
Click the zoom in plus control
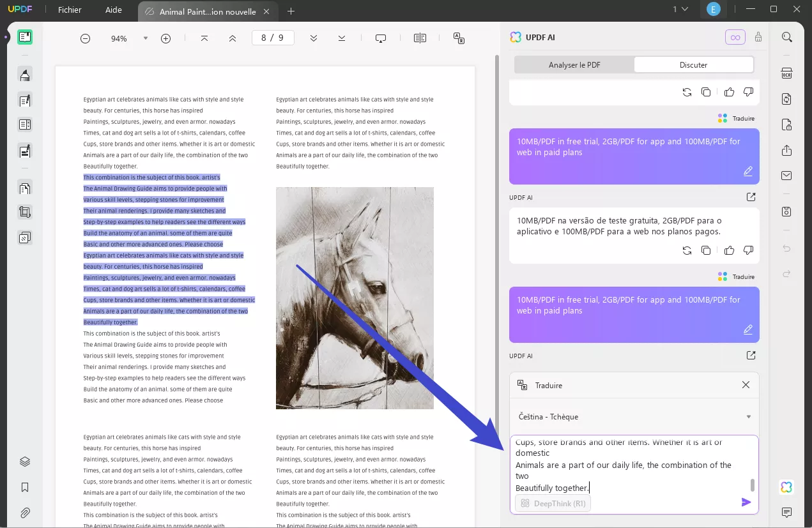165,38
